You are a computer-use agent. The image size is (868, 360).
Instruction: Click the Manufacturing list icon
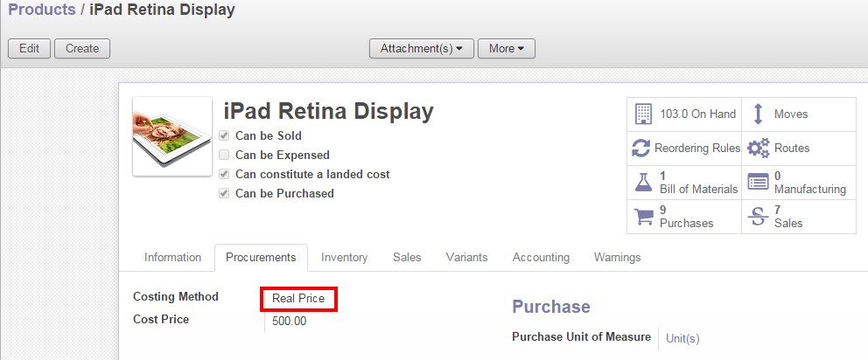click(759, 182)
